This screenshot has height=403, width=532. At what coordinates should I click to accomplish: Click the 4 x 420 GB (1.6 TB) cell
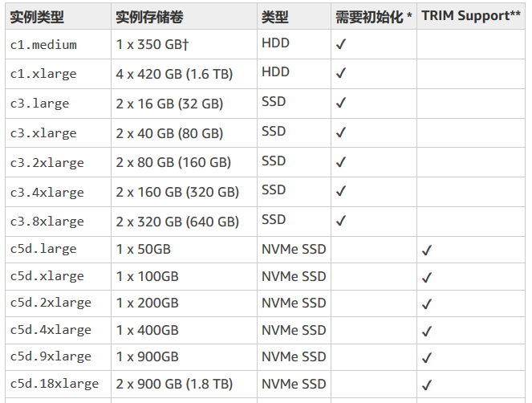coord(174,74)
